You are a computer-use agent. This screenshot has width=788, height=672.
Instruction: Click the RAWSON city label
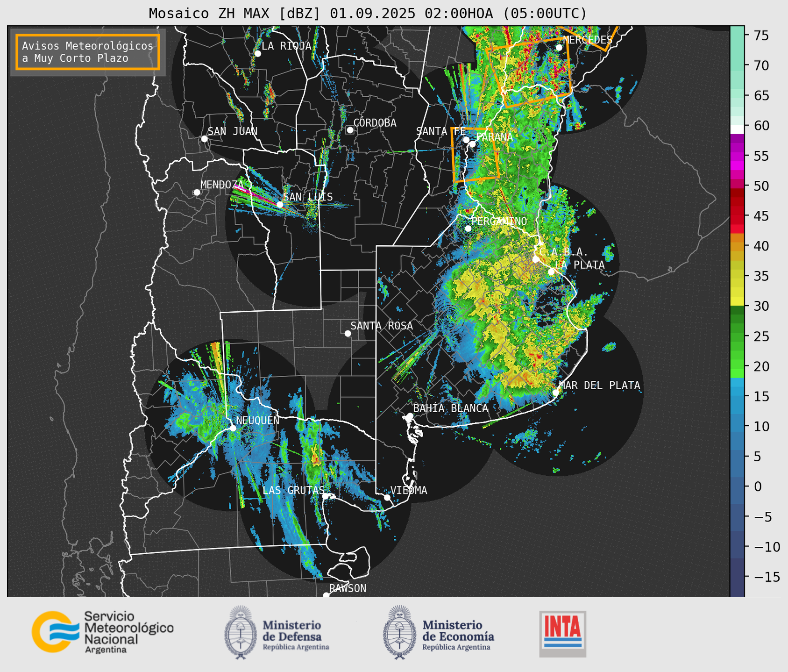pos(348,588)
